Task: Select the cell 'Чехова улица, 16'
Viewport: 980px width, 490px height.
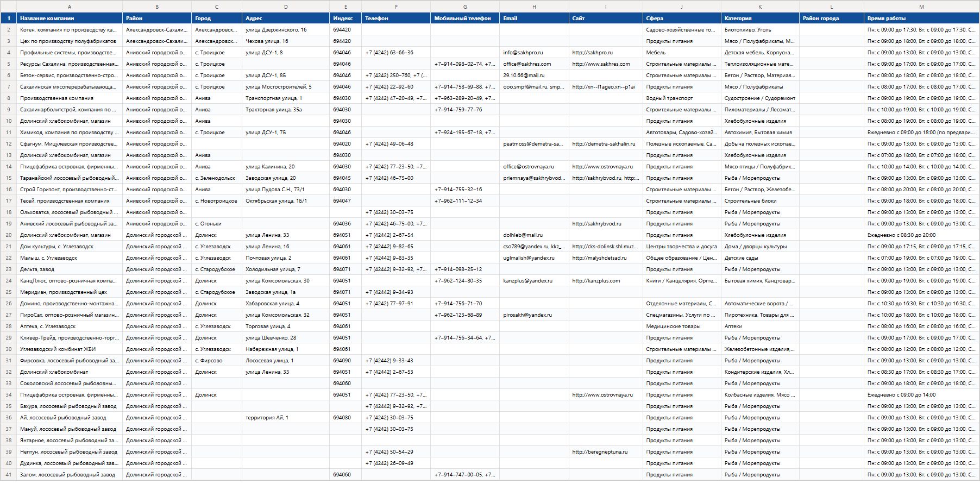Action: [286, 41]
